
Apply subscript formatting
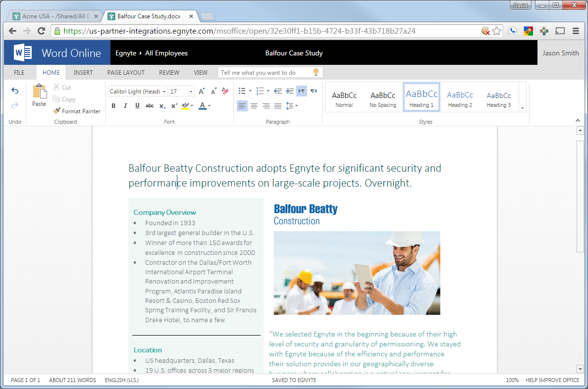162,106
